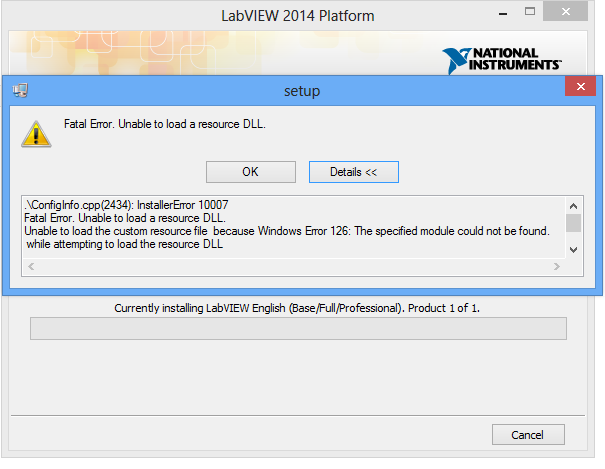605x469 pixels.
Task: Maximize the LabVIEW 2014 Platform window
Action: tap(530, 12)
